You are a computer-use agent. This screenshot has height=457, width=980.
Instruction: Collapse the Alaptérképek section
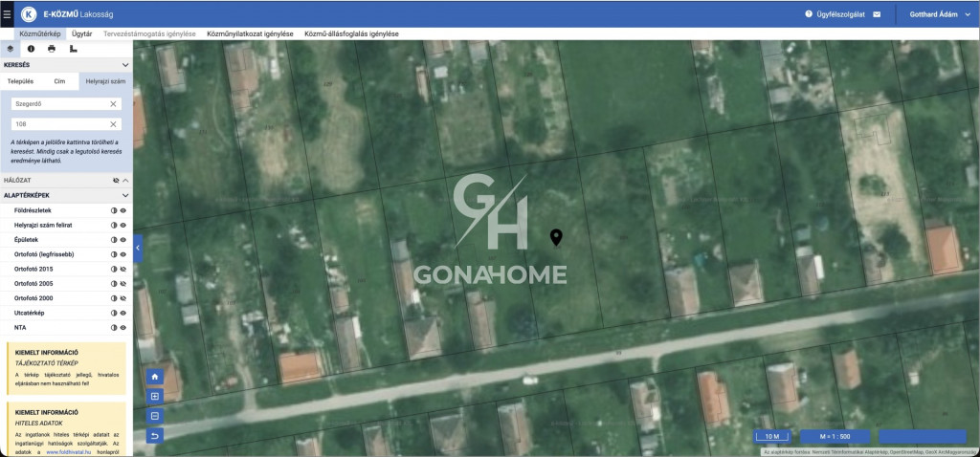[x=124, y=194]
